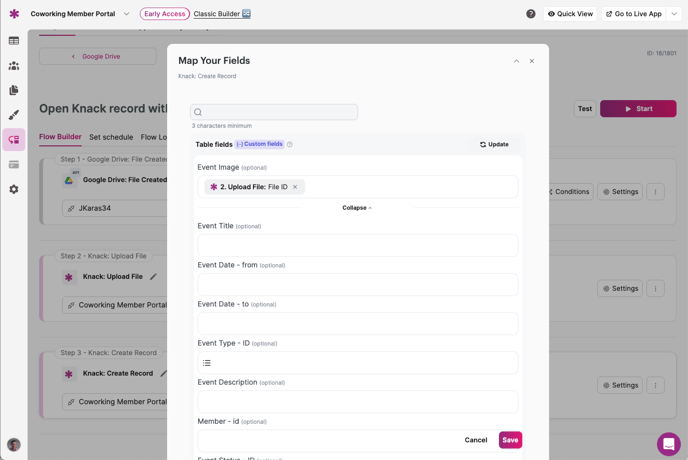Click the Upload File: File ID tag
Image resolution: width=688 pixels, height=460 pixels.
(x=254, y=187)
